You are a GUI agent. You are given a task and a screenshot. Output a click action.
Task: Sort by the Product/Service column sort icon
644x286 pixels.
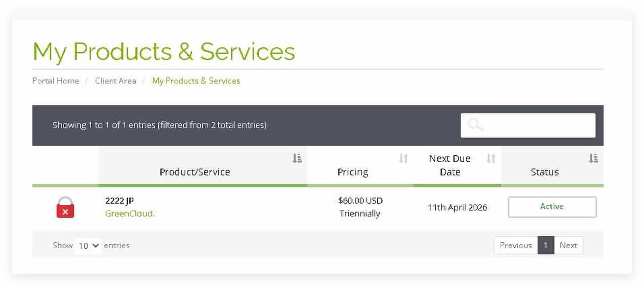pos(297,158)
